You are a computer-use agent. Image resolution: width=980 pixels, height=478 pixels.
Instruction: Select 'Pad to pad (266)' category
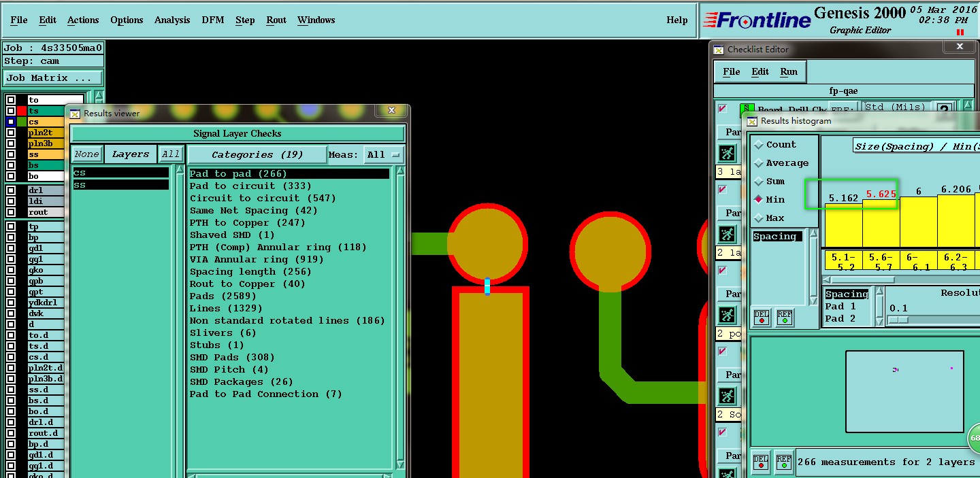pos(289,173)
